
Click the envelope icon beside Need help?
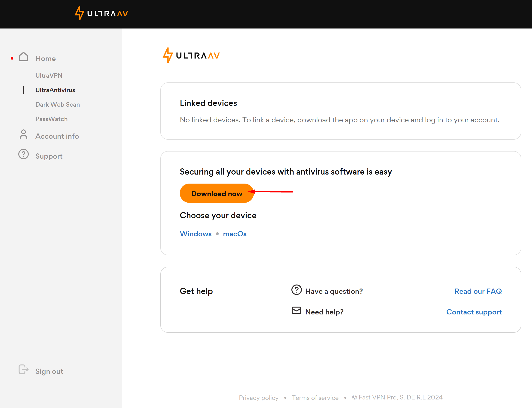(x=296, y=310)
